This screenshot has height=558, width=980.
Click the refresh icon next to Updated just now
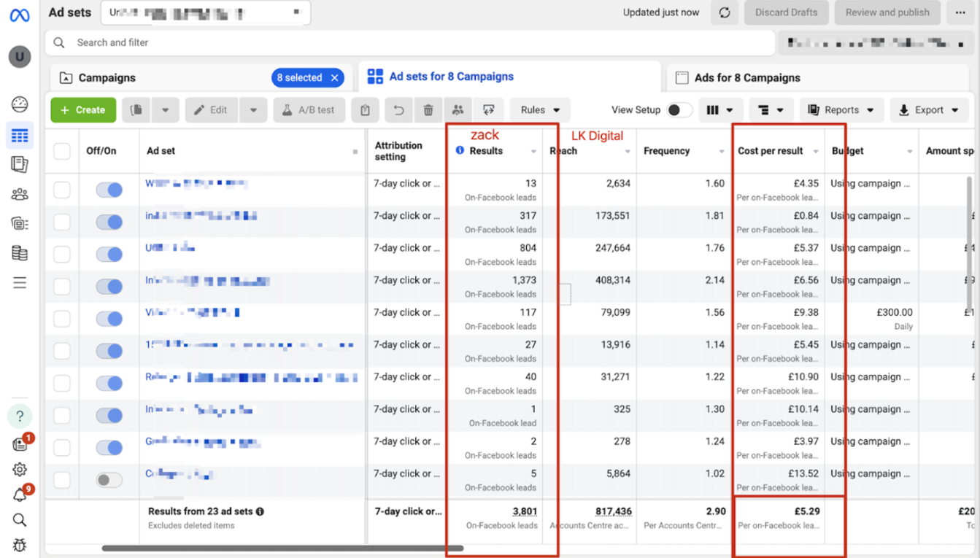[725, 12]
